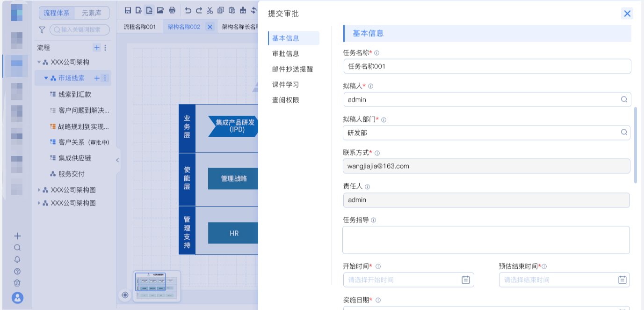Click the scissors cut icon
Screen dimensions: 644x310
210,10
